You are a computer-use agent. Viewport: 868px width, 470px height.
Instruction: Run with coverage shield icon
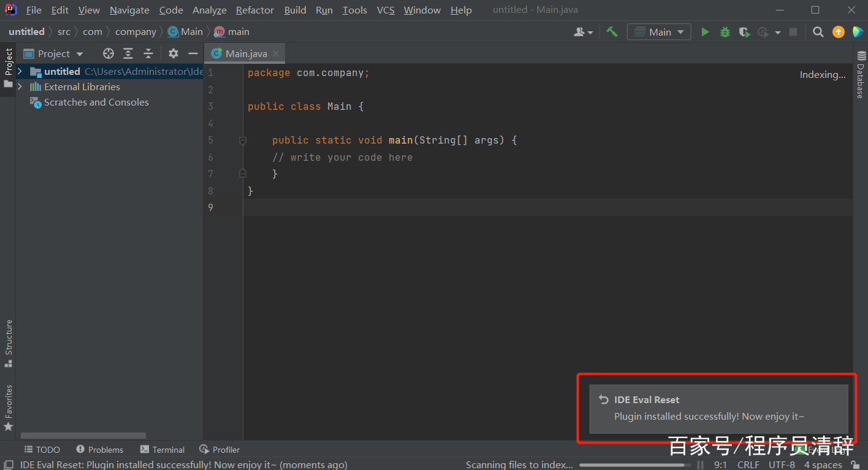744,32
